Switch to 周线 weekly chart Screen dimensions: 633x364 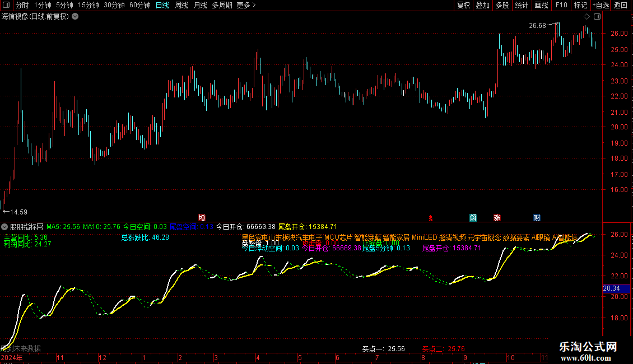181,5
